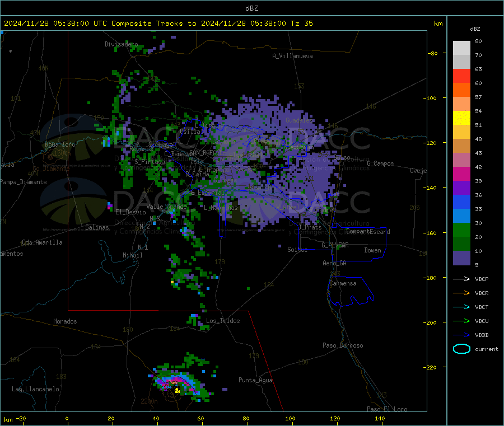Click the yellow 51 dBZ color swatch

pos(461,118)
